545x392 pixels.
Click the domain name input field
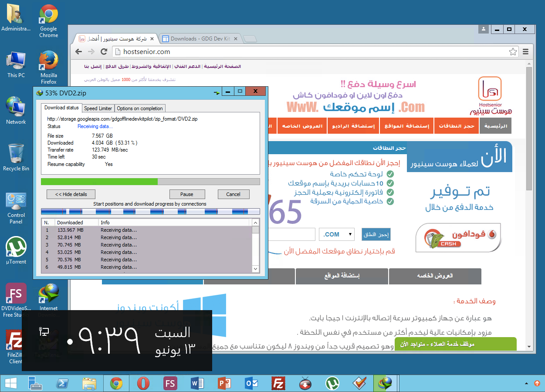[x=291, y=234]
